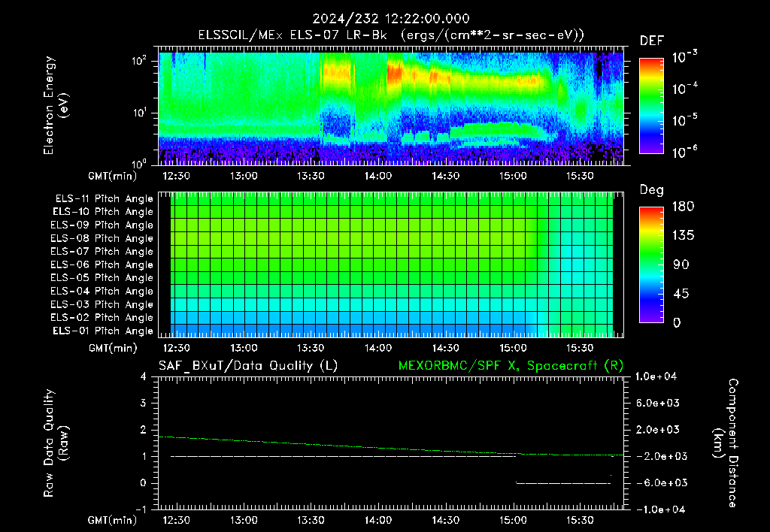This screenshot has width=770, height=532.
Task: Click the white data quality line at value 0
Action: [562, 483]
